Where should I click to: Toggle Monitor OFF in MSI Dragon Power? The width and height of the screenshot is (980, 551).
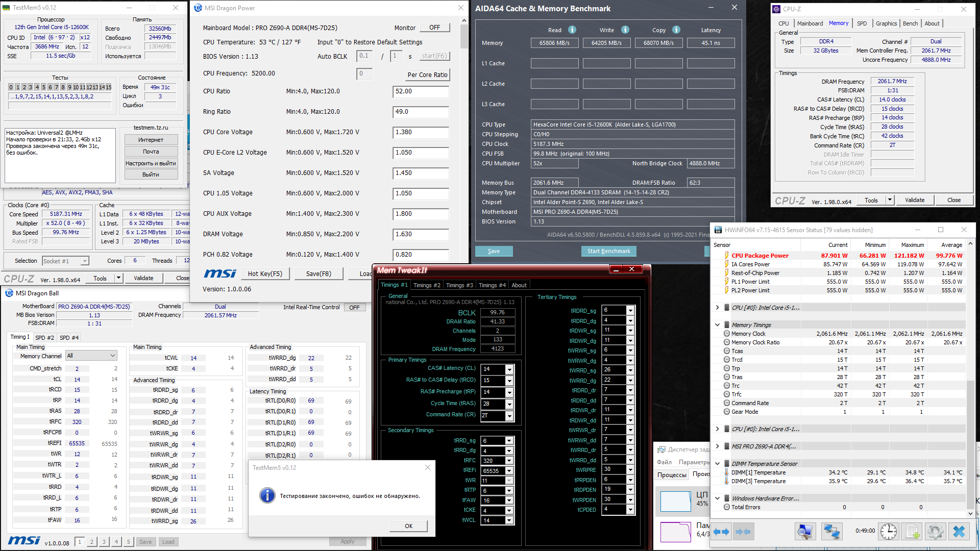pos(434,28)
